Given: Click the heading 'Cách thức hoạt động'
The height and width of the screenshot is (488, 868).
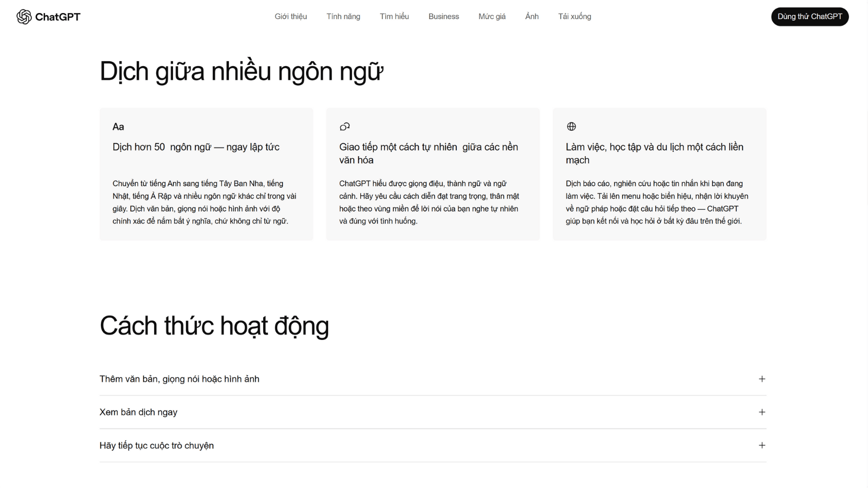Looking at the screenshot, I should coord(214,325).
